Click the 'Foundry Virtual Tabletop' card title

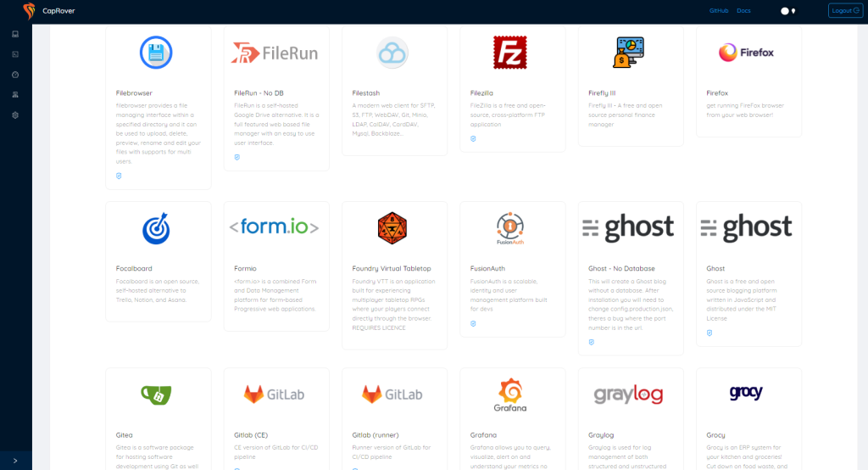click(x=392, y=268)
